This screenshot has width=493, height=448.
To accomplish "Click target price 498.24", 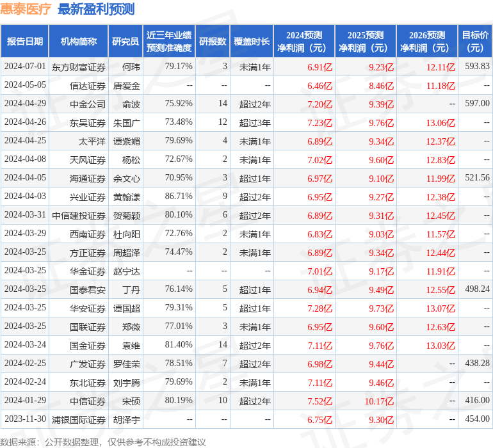I will pyautogui.click(x=477, y=289).
